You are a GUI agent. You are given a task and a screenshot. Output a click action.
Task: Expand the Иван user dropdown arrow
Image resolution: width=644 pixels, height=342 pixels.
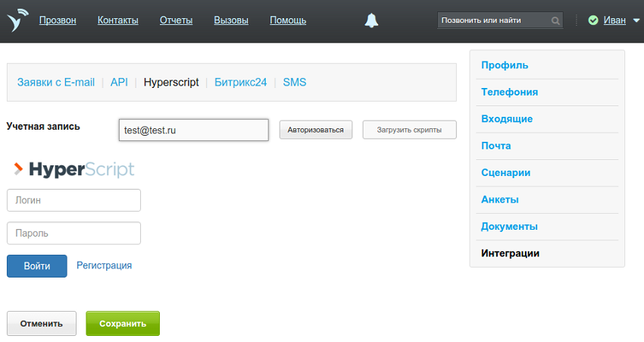[x=636, y=20]
